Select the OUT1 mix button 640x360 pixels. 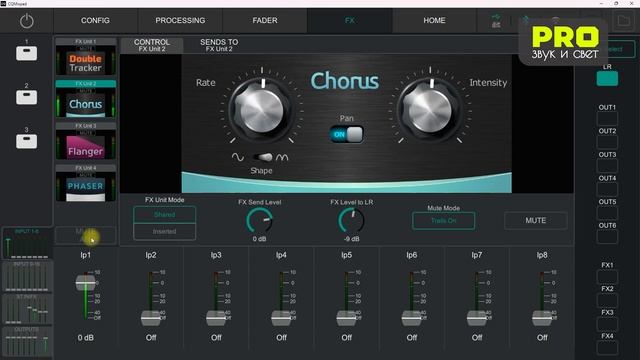(x=607, y=119)
